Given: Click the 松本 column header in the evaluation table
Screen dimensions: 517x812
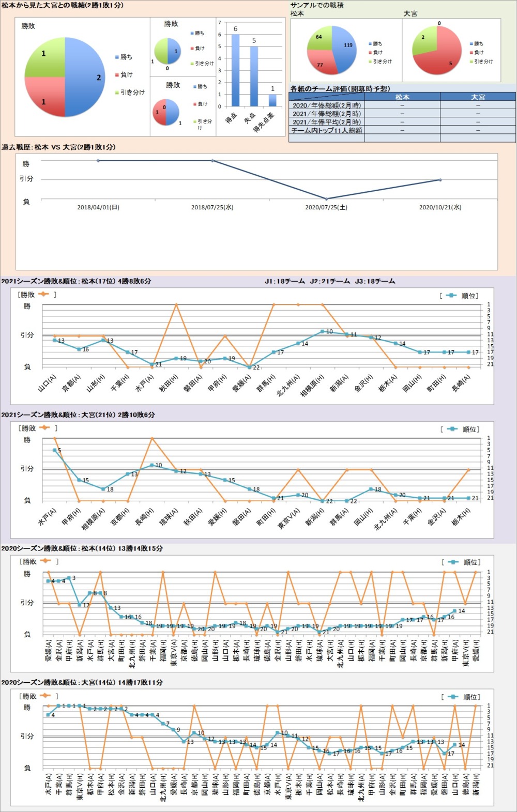Looking at the screenshot, I should [x=402, y=97].
